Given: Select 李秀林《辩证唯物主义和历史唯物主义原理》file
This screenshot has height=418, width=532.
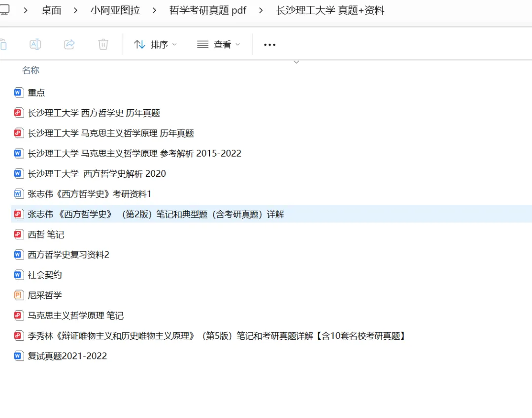Looking at the screenshot, I should (217, 336).
